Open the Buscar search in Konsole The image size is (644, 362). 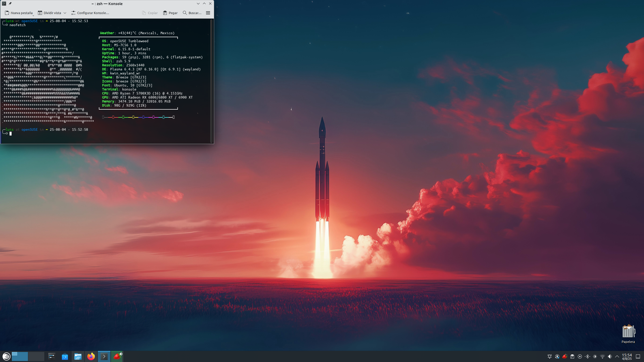[x=192, y=13]
